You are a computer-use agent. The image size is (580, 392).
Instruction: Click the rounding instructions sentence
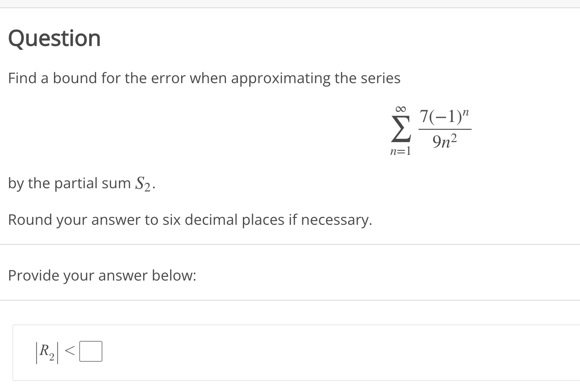190,220
